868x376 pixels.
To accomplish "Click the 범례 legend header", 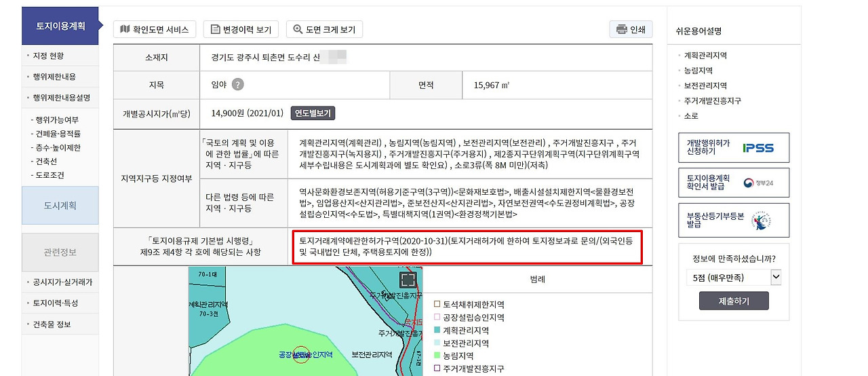I will click(538, 279).
